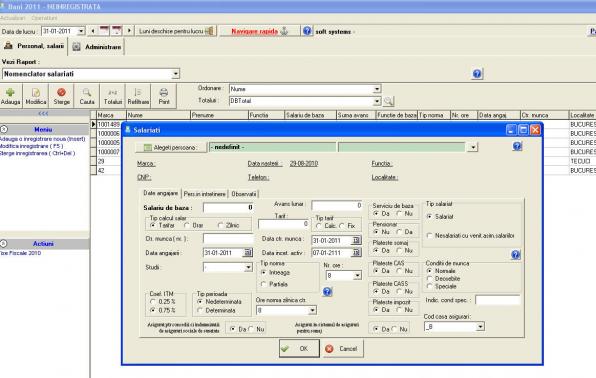Click help icon at top of Salariati dialog
596x378 pixels.
[x=517, y=146]
